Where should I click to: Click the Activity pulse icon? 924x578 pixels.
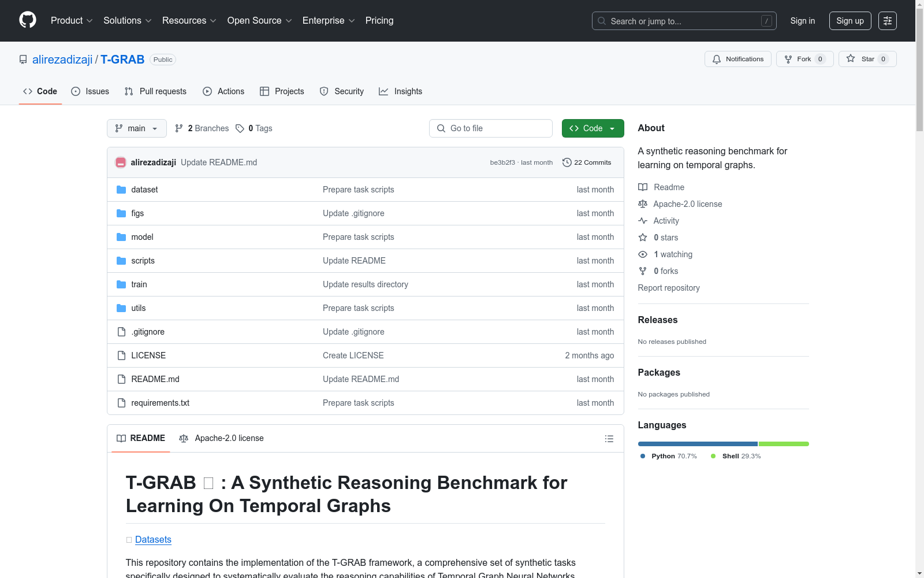[643, 221]
